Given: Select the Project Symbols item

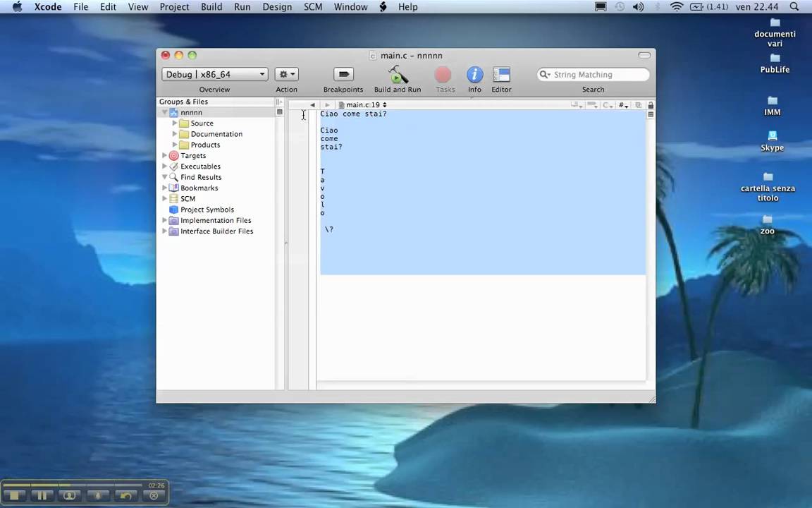Looking at the screenshot, I should pyautogui.click(x=207, y=210).
